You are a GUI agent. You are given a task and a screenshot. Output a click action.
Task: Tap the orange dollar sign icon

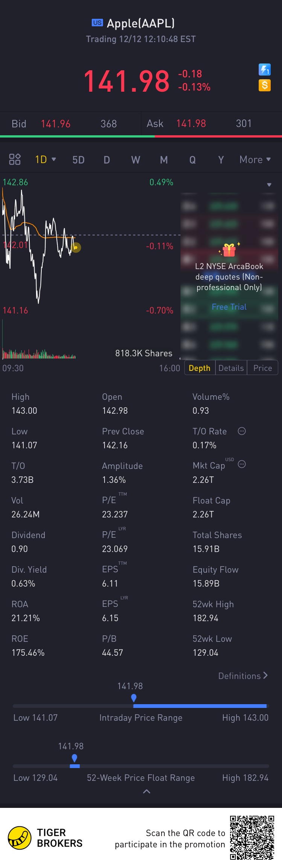[265, 86]
